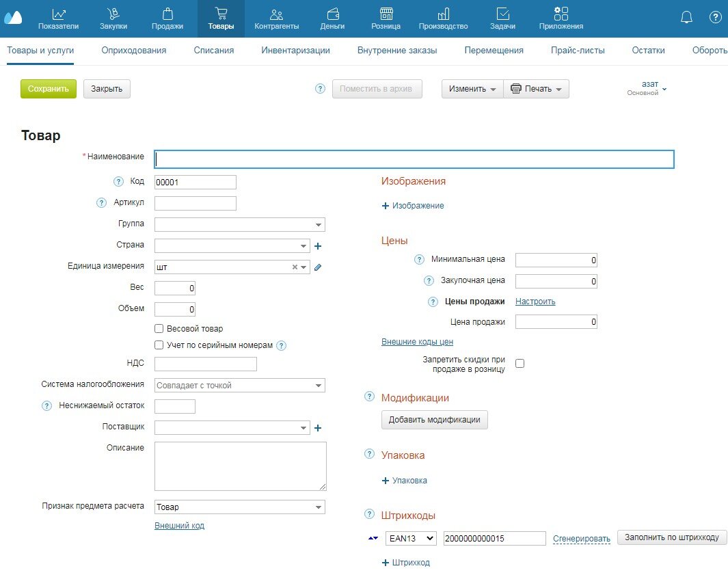Show help for Неснижаемый остаток
Screen dimensions: 728x575
[x=47, y=406]
